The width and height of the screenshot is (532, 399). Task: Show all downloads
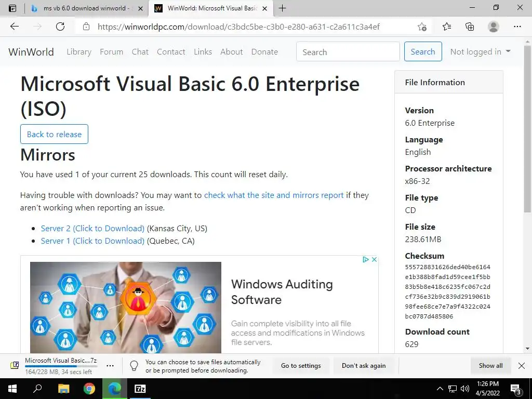point(490,366)
